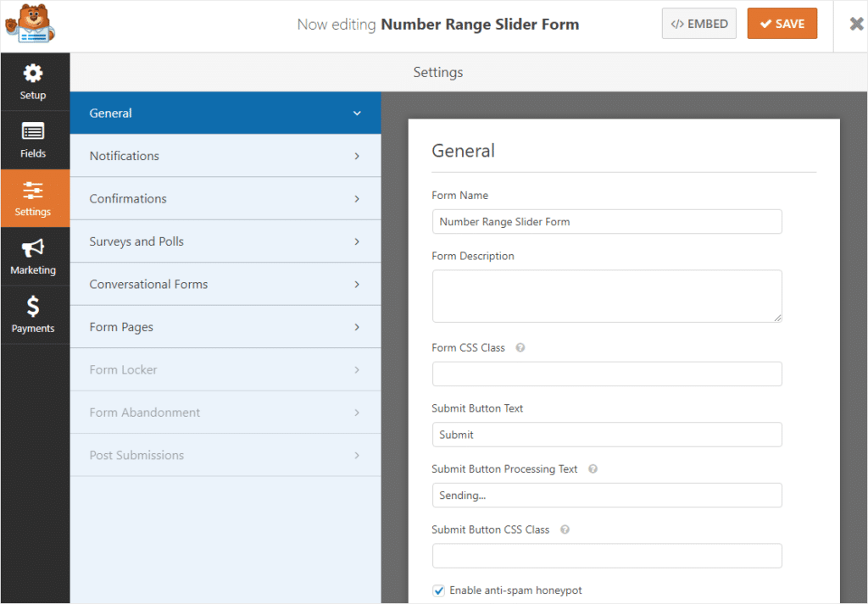This screenshot has width=868, height=604.
Task: Expand the Confirmations settings section
Action: (225, 198)
